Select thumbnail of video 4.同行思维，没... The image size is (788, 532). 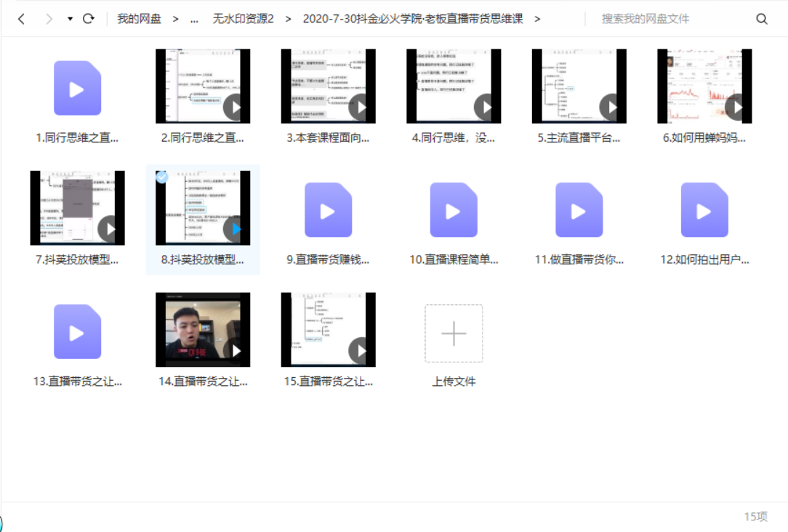tap(454, 86)
